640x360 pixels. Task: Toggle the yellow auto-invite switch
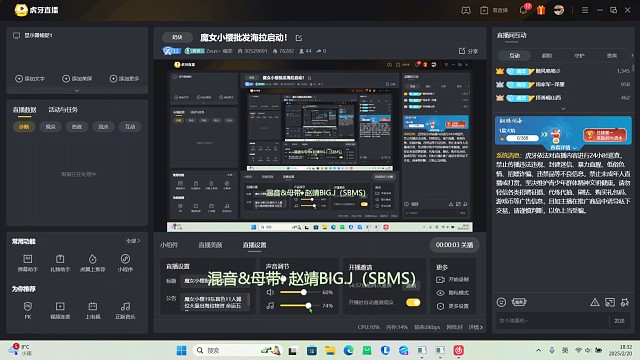413,302
